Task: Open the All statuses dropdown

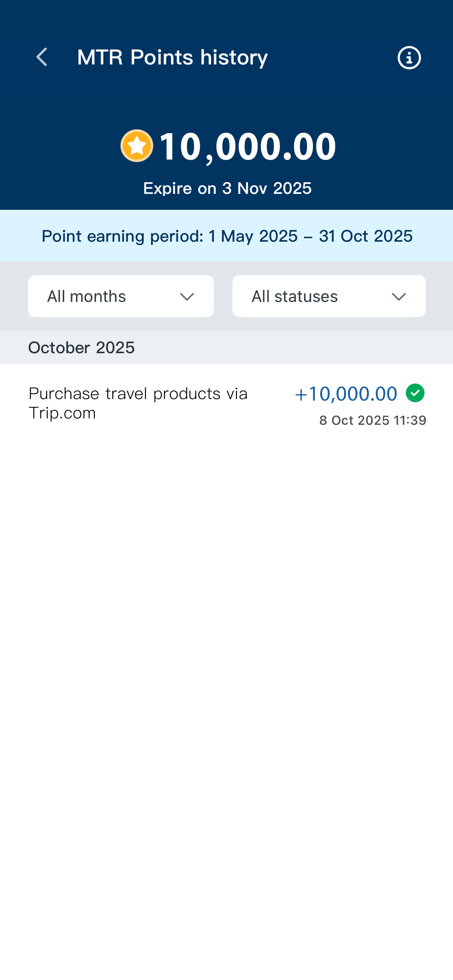Action: click(328, 296)
